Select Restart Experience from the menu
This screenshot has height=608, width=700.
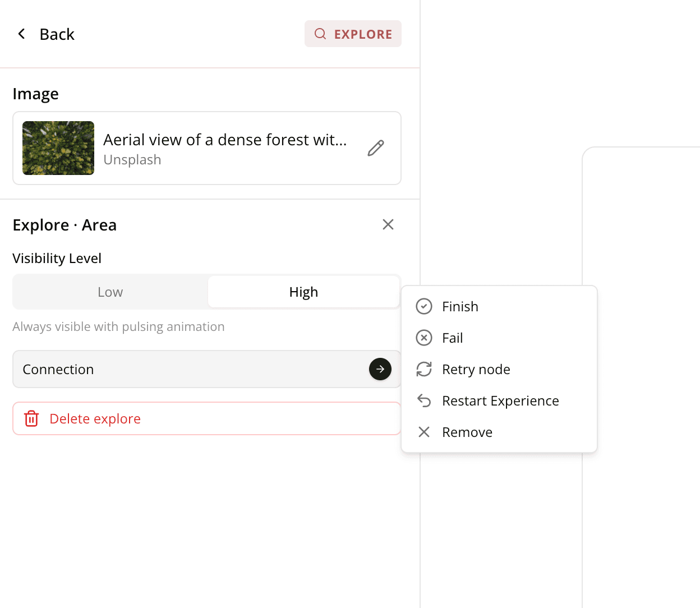(x=499, y=400)
